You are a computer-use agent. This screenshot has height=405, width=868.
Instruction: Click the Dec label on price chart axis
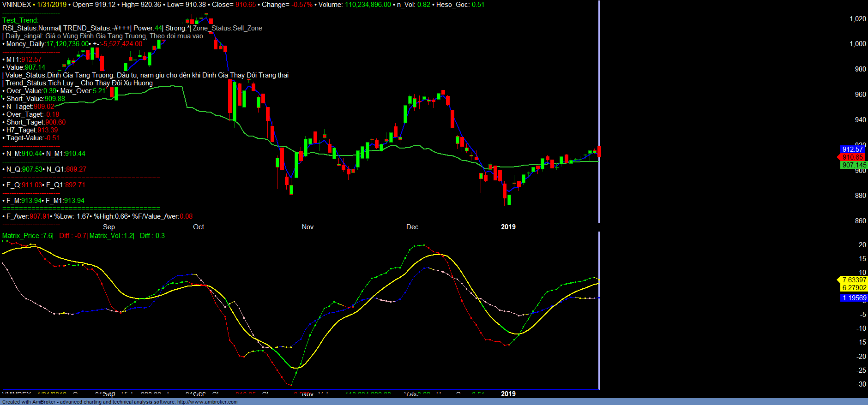pyautogui.click(x=412, y=227)
